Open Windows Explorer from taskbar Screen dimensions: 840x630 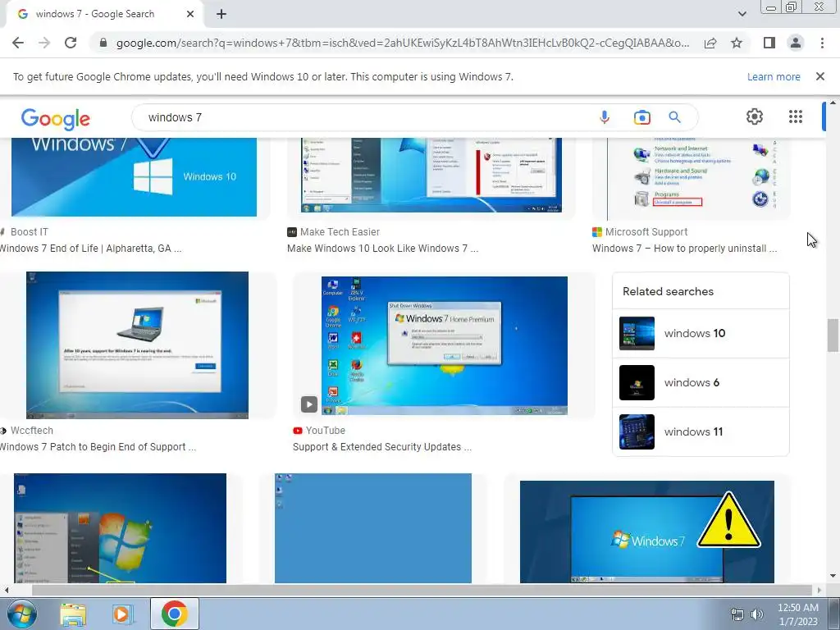click(x=73, y=614)
